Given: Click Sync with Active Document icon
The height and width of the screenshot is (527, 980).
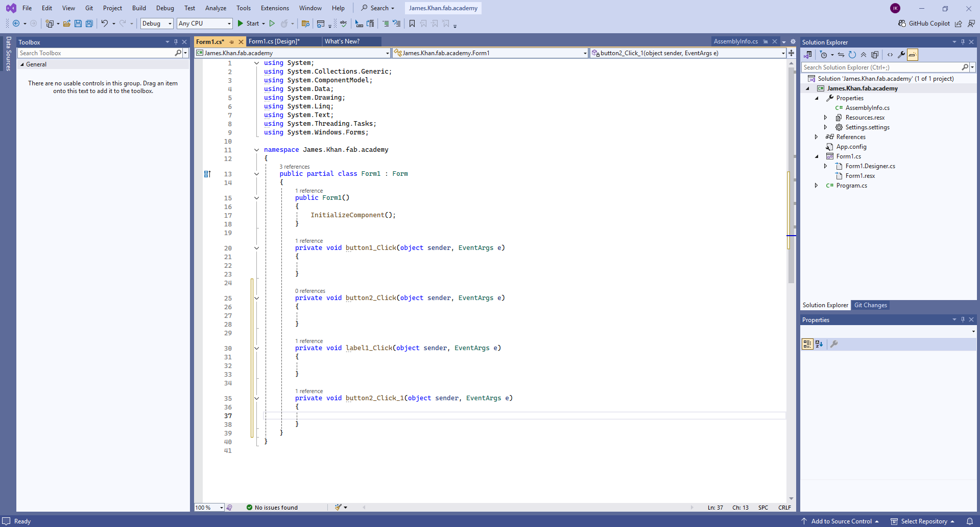Looking at the screenshot, I should (841, 55).
